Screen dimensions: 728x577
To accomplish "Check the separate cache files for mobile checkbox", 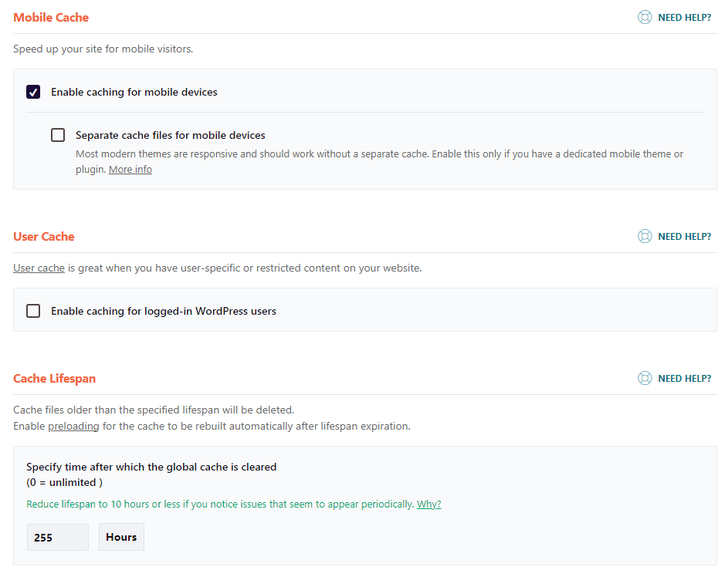I will click(x=58, y=135).
